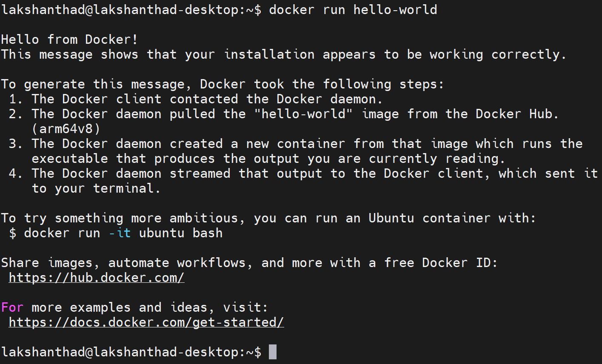Click the (arm64v8) architecture text
This screenshot has width=602, height=364.
pyautogui.click(x=66, y=129)
